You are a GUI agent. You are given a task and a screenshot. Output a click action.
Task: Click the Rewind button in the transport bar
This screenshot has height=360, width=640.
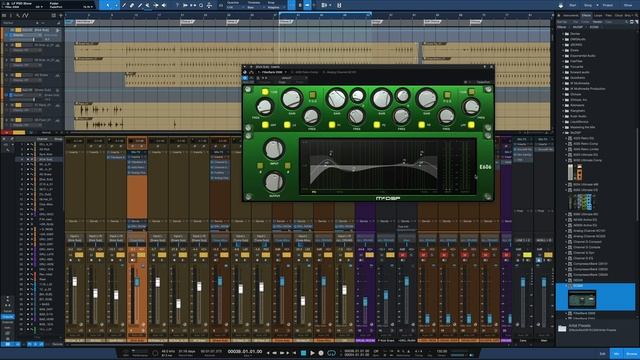[275, 353]
